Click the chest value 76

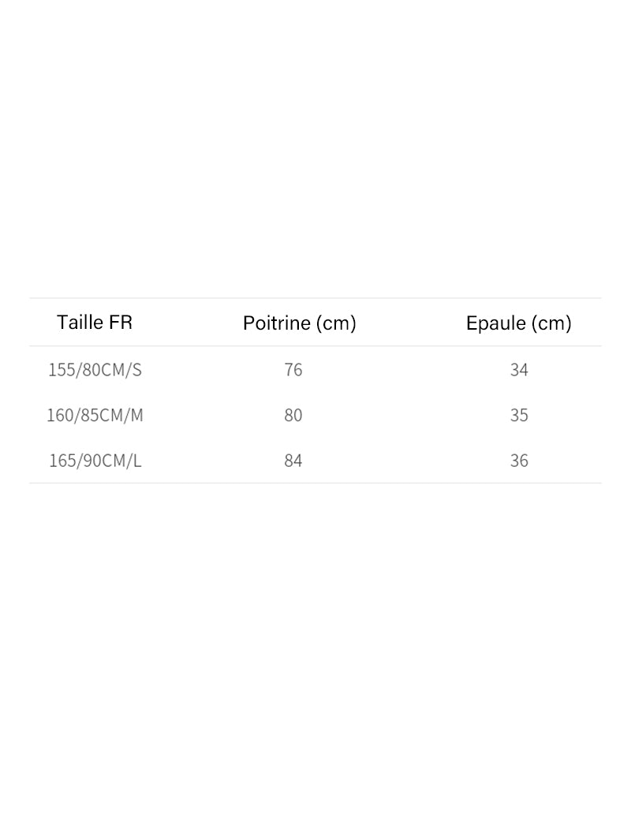coord(293,370)
